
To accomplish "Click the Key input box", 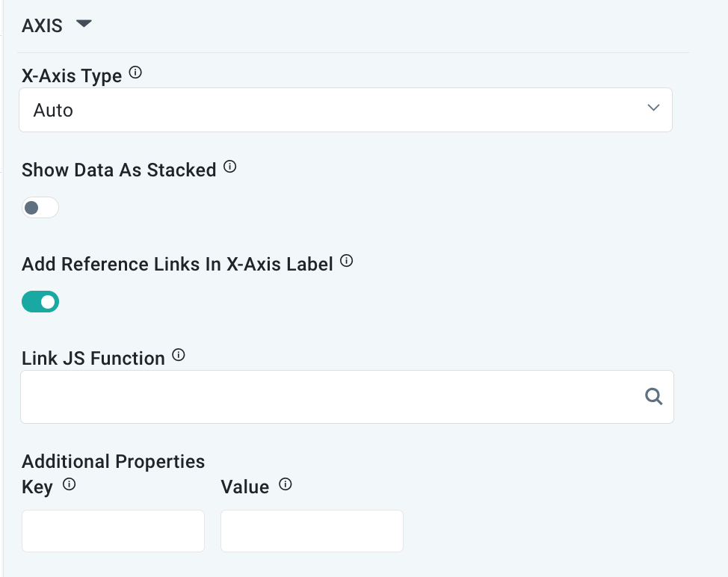I will click(113, 531).
